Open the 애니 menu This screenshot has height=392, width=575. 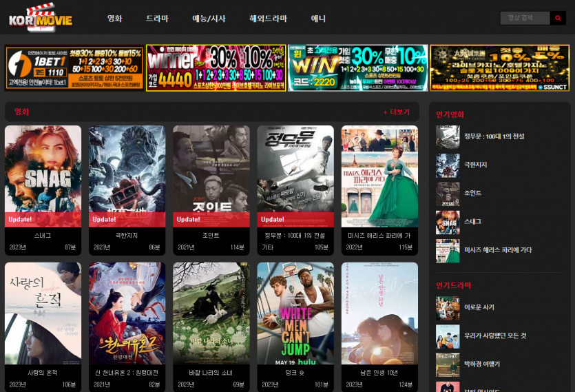click(x=318, y=19)
